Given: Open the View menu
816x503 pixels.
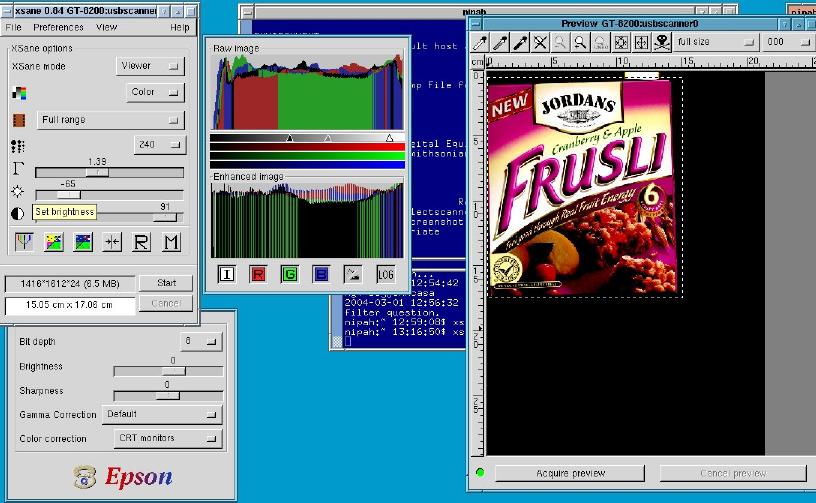Looking at the screenshot, I should click(x=106, y=27).
